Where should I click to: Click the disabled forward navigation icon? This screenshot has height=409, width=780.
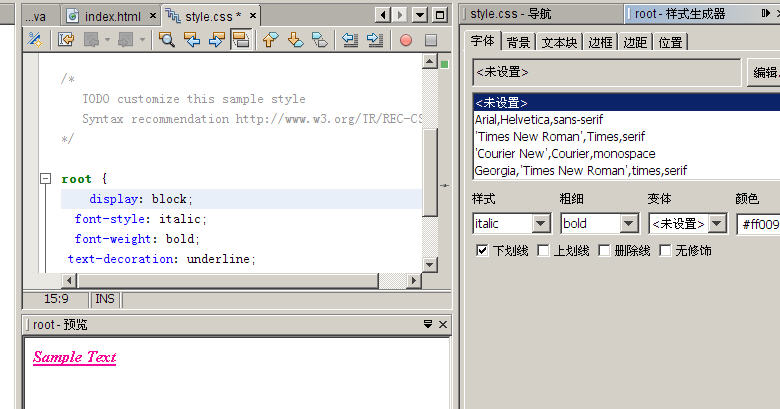(x=125, y=40)
